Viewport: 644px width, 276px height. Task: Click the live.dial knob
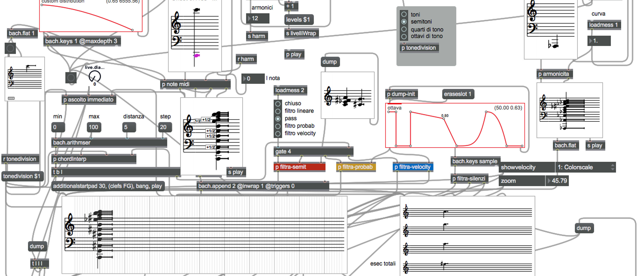click(95, 76)
